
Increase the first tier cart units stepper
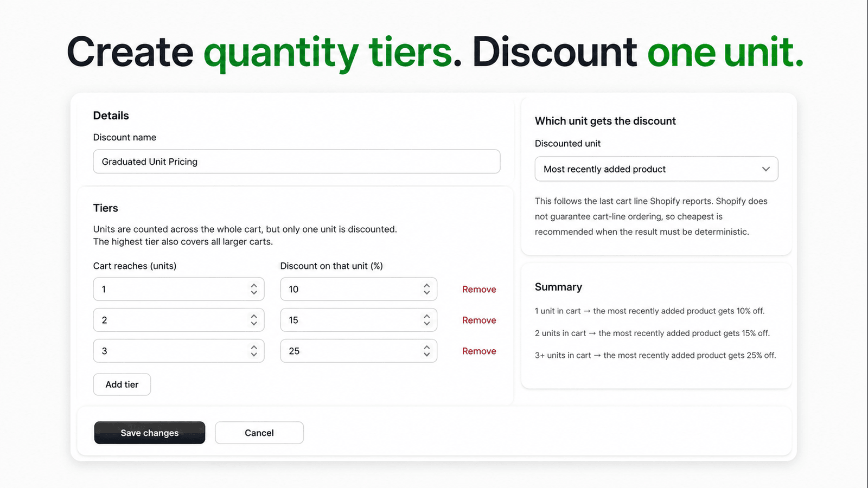pos(254,286)
